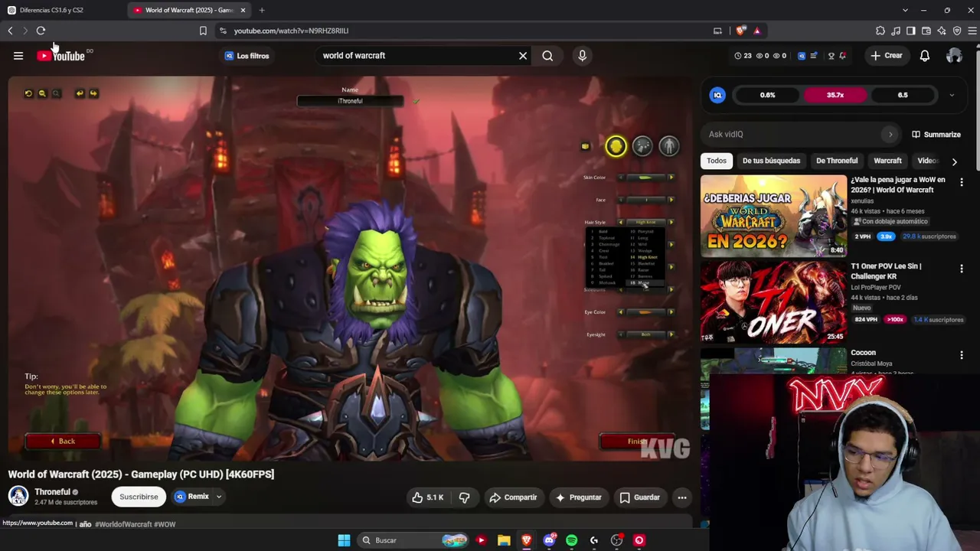Open a new browser tab

click(x=262, y=10)
